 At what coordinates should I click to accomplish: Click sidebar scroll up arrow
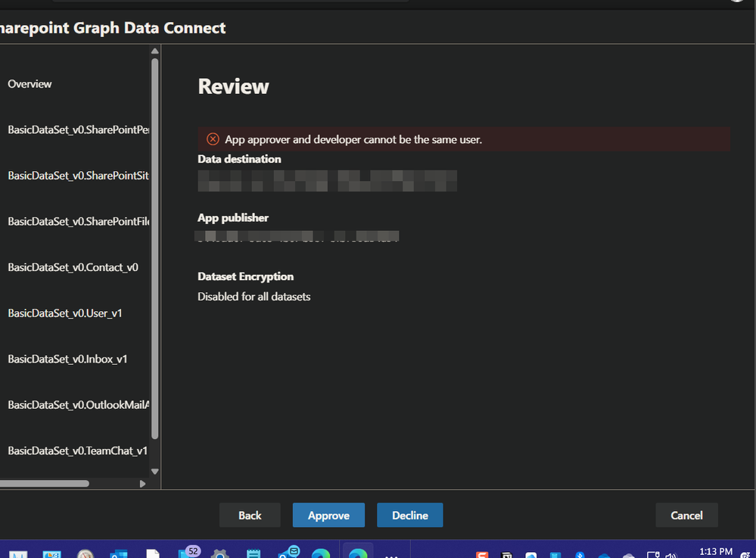(155, 51)
